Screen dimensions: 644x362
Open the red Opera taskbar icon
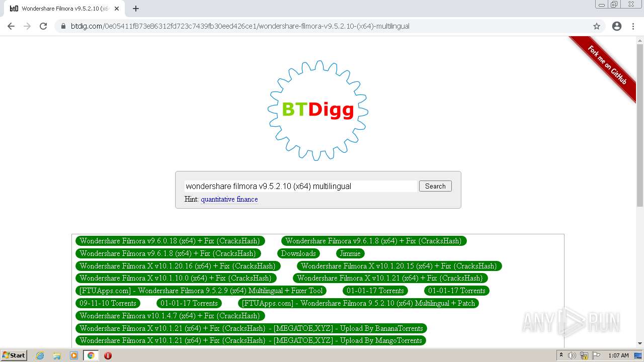(x=108, y=355)
